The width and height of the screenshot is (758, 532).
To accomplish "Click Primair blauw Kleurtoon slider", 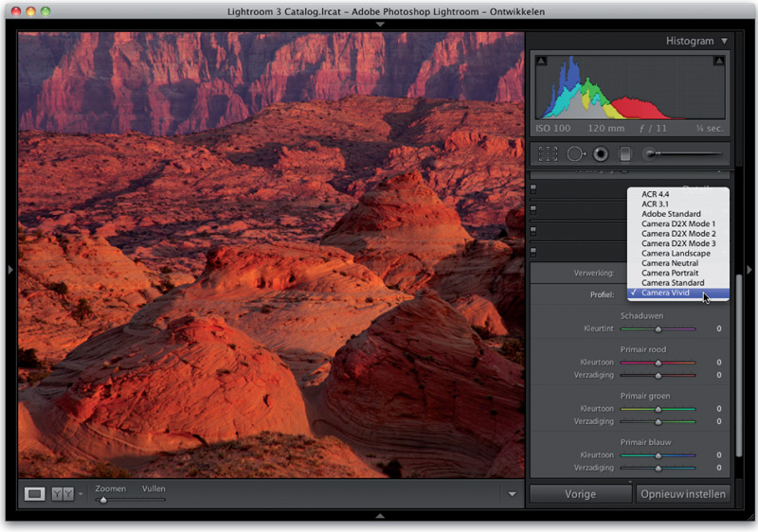I will pyautogui.click(x=658, y=455).
